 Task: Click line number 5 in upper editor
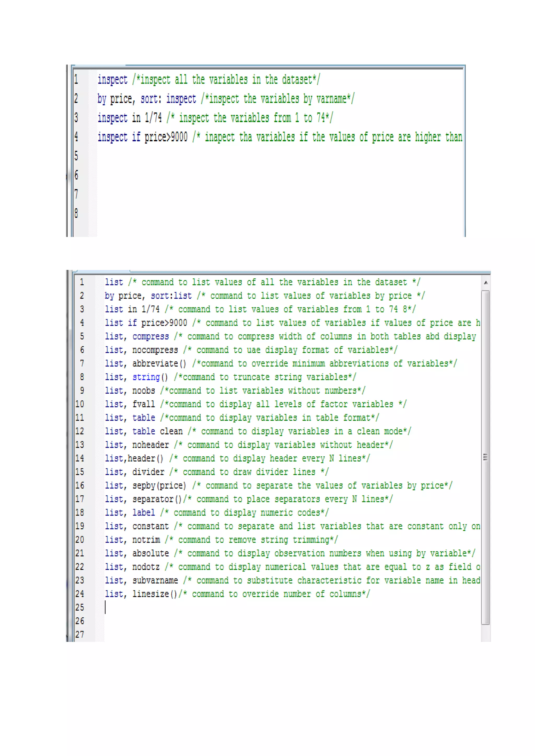click(x=77, y=156)
